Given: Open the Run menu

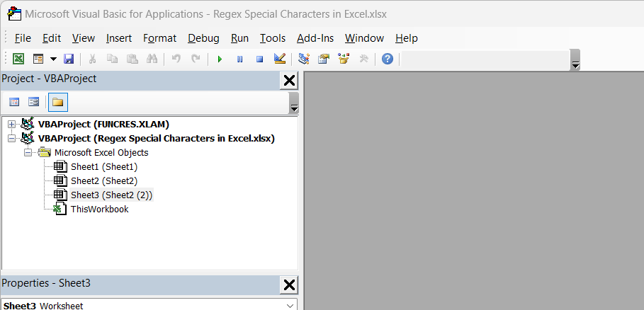Looking at the screenshot, I should [x=240, y=38].
